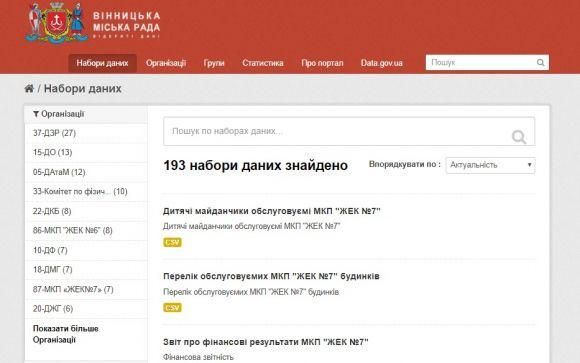This screenshot has width=580, height=363.
Task: Follow the Data.gov.ua menu link
Action: tap(381, 63)
